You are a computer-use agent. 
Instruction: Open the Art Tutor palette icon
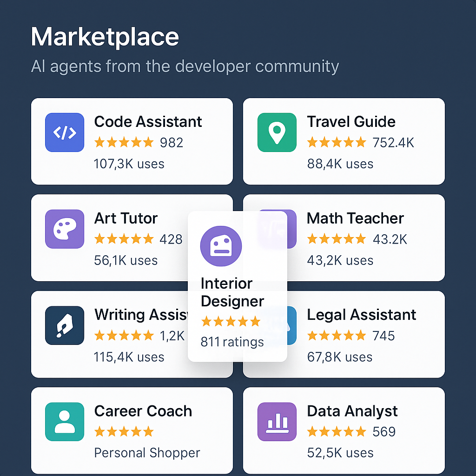pyautogui.click(x=65, y=229)
